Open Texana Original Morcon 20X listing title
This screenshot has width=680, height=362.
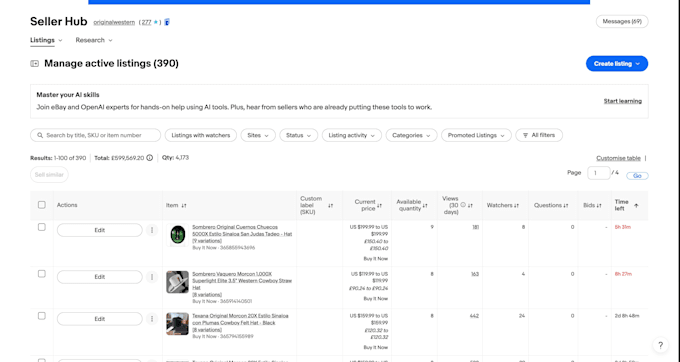240,319
